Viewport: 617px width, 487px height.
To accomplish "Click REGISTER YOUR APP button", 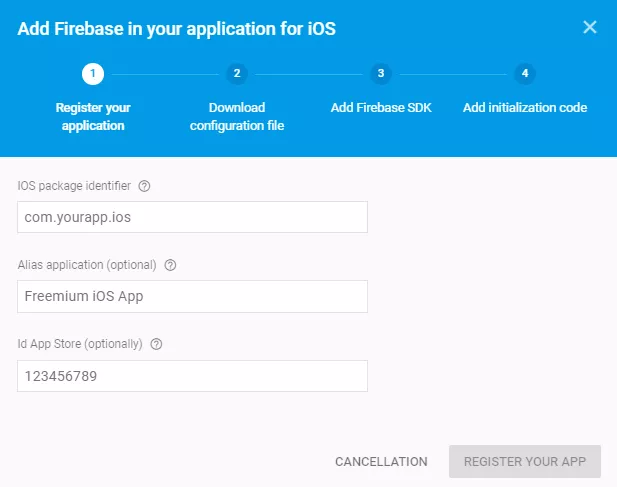I will tap(525, 461).
